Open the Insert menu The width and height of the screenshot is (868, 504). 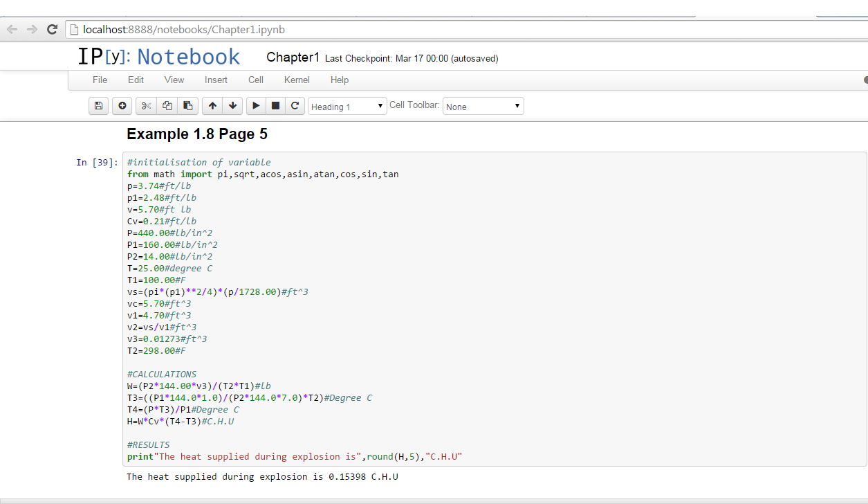[216, 80]
